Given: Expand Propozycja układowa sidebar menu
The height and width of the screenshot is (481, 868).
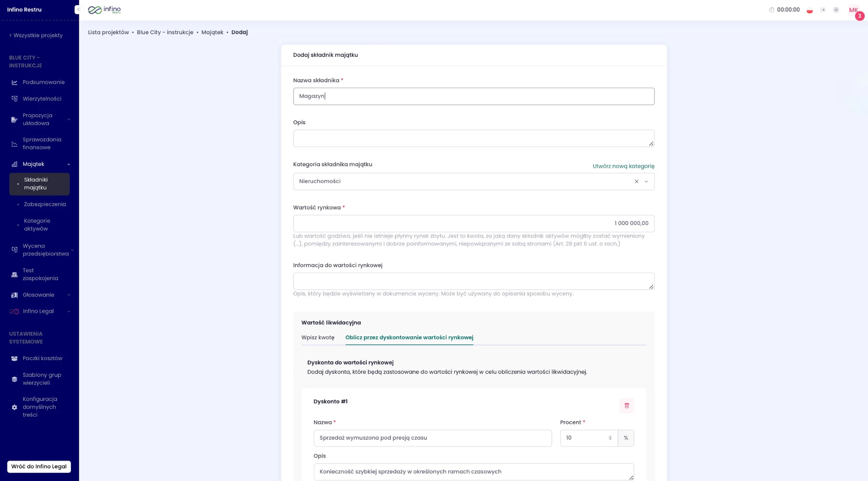Looking at the screenshot, I should pyautogui.click(x=69, y=120).
